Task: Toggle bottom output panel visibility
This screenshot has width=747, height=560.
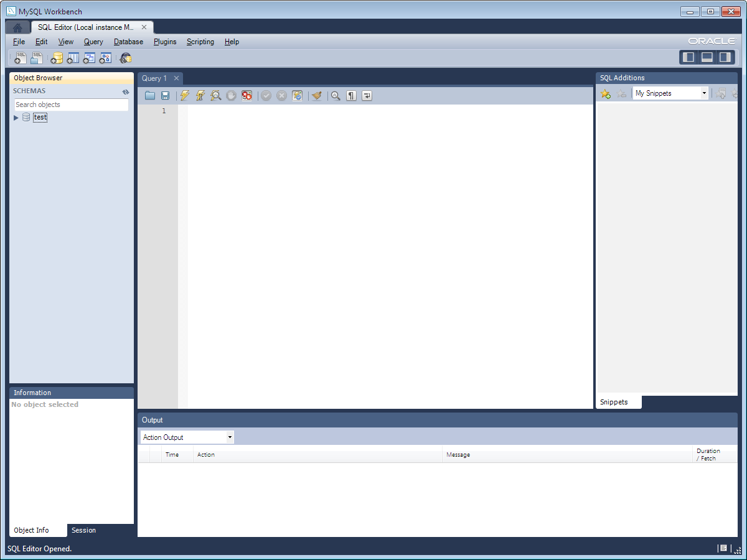Action: (x=707, y=58)
